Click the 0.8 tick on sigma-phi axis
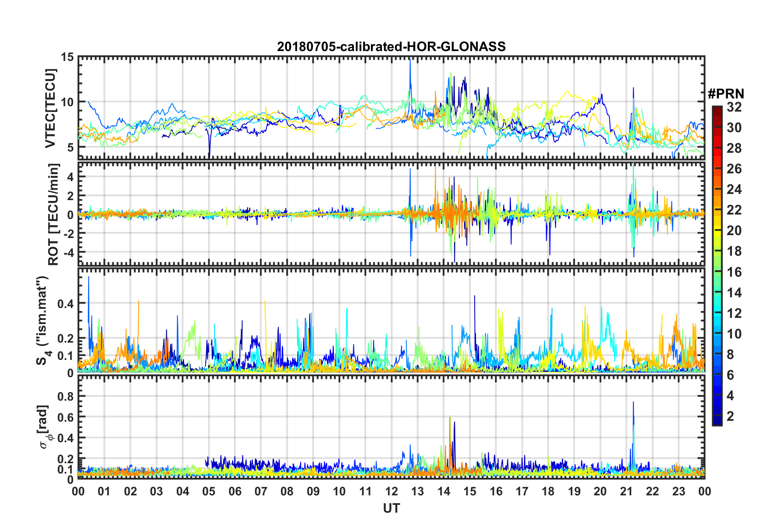Viewport: 783px width, 532px height. point(65,397)
